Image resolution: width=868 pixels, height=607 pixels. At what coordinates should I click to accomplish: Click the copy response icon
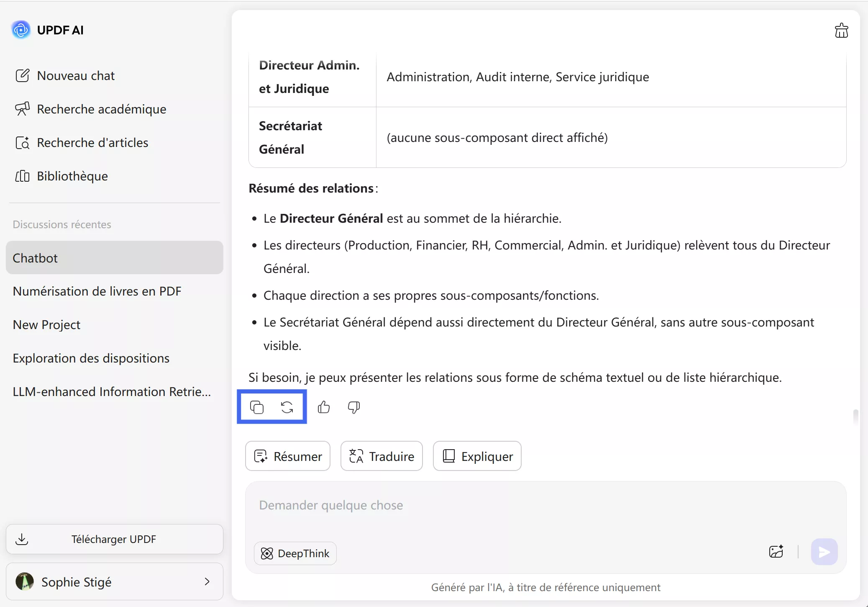point(256,407)
